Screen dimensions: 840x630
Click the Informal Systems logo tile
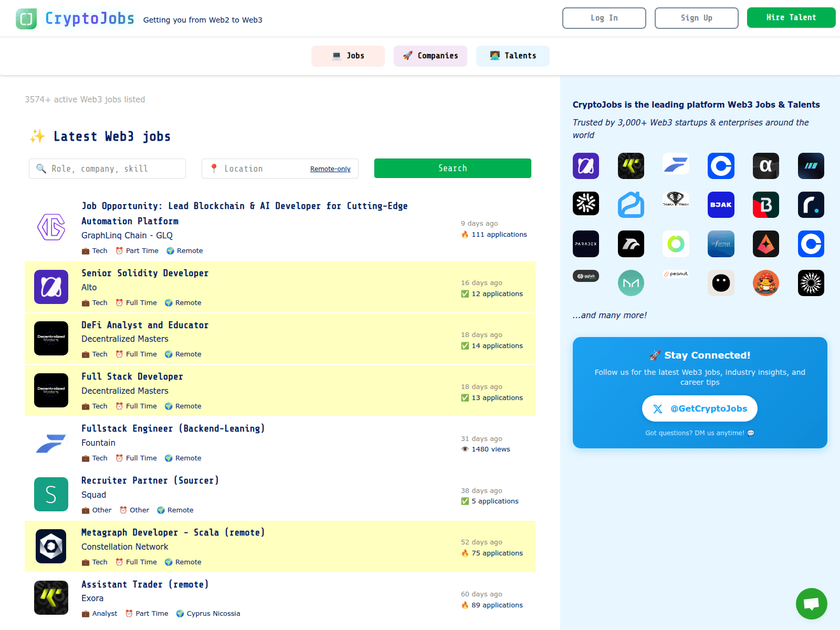721,244
